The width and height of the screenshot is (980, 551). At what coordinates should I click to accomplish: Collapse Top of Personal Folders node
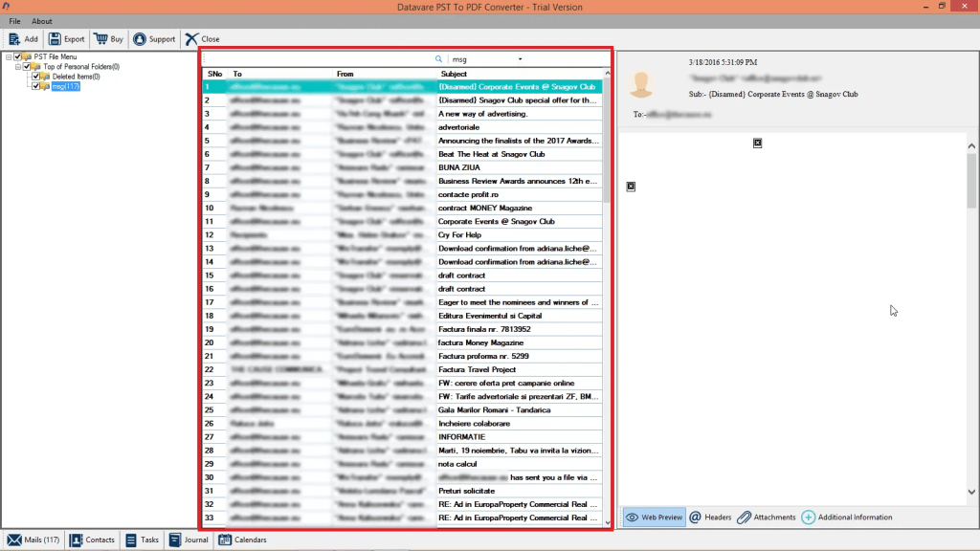(x=17, y=67)
